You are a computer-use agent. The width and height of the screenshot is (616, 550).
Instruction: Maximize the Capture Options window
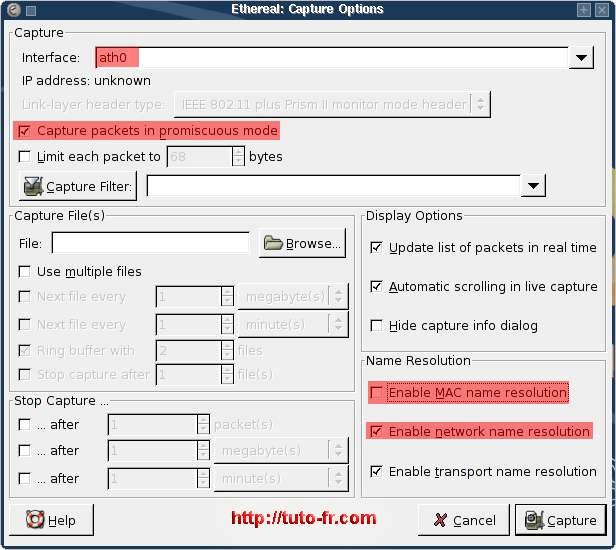tap(583, 10)
